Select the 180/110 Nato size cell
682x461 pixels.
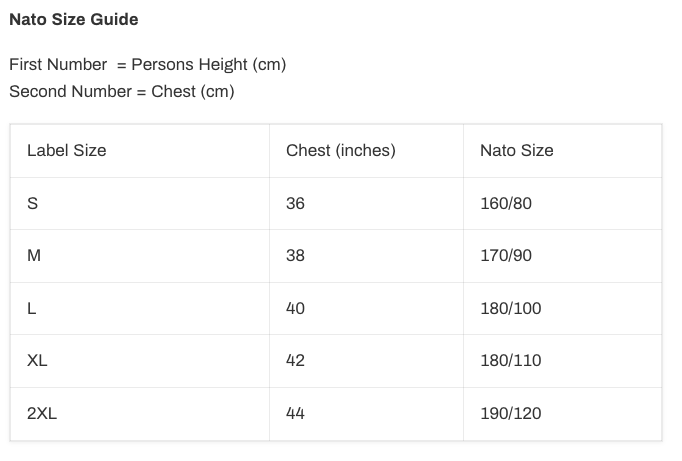pyautogui.click(x=510, y=360)
